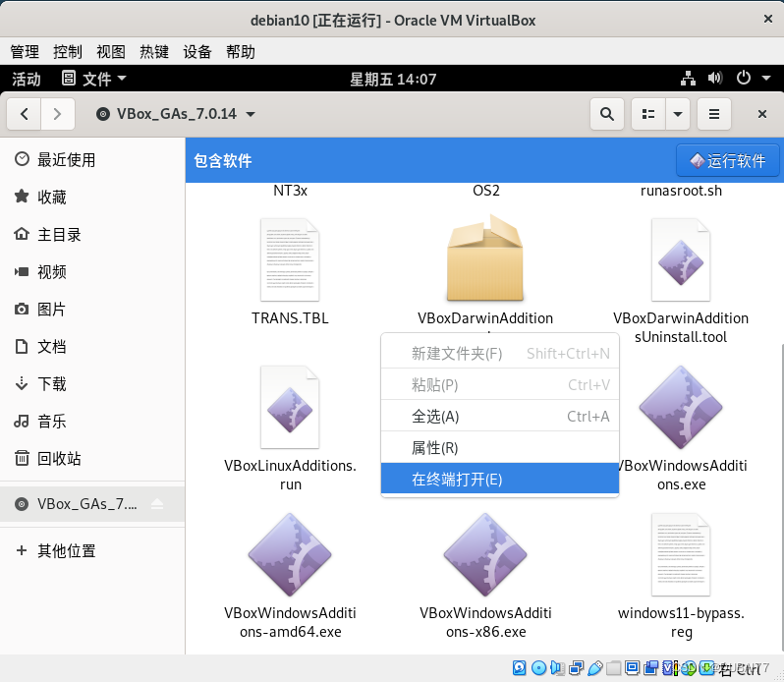Image resolution: width=784 pixels, height=682 pixels.
Task: Switch to list view layout
Action: tap(648, 114)
